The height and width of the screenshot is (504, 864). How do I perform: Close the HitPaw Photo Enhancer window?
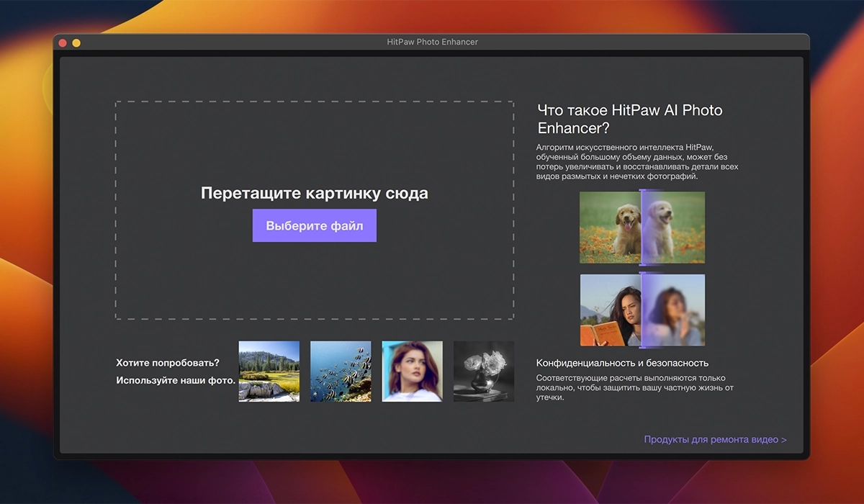click(x=63, y=43)
